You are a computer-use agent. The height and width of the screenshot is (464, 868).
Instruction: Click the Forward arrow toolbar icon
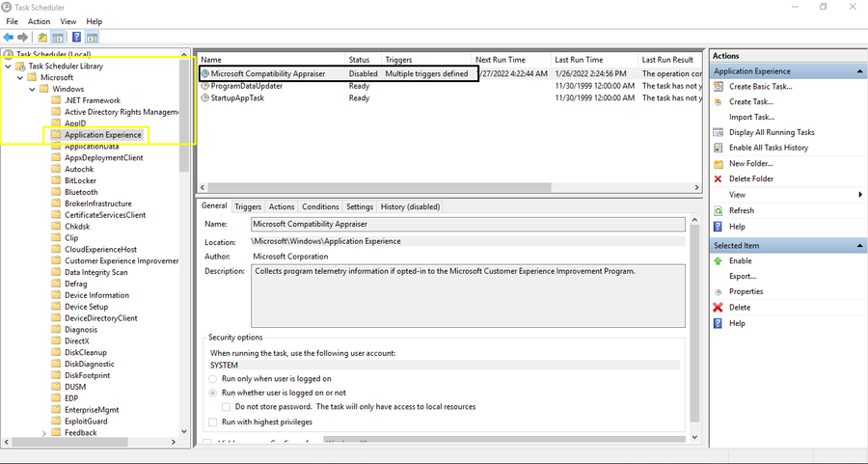pos(23,37)
